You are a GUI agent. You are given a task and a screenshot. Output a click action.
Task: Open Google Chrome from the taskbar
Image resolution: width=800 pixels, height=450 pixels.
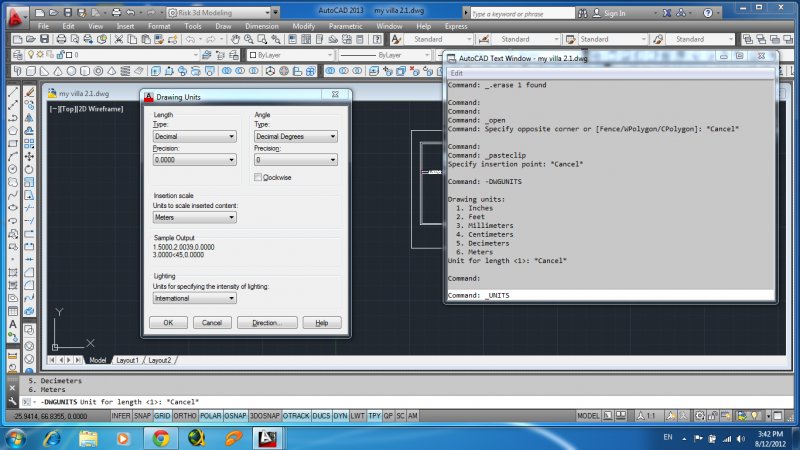[161, 438]
